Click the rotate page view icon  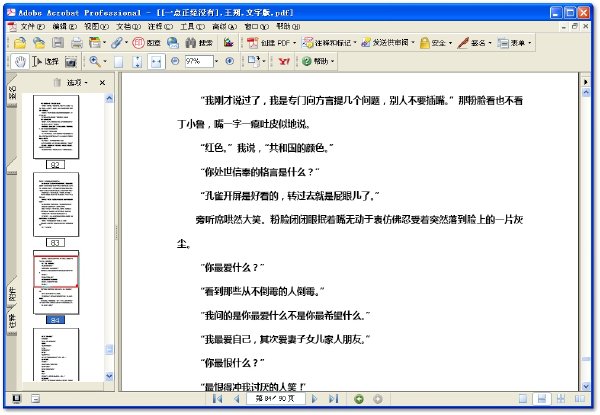(253, 61)
